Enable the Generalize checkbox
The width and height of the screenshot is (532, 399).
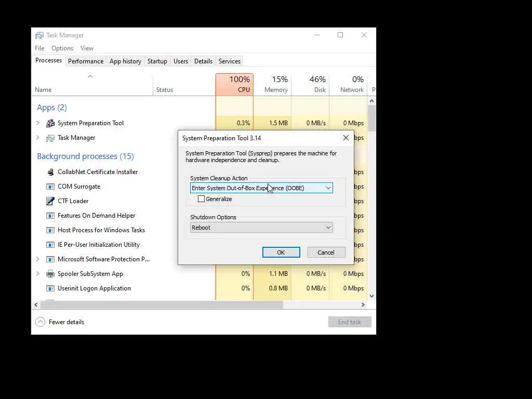[201, 199]
